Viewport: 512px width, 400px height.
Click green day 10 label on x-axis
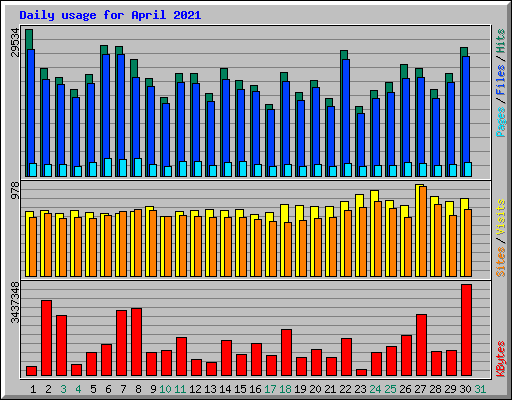click(x=165, y=389)
